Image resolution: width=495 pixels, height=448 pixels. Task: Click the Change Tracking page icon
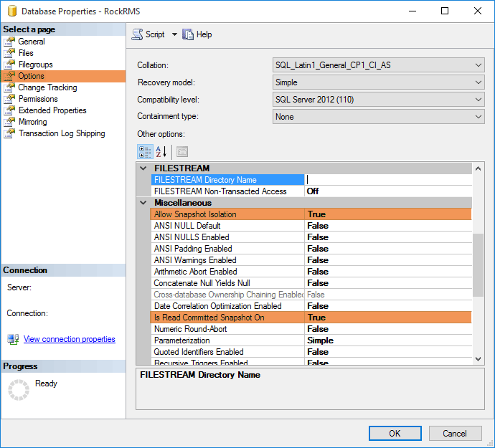[9, 87]
